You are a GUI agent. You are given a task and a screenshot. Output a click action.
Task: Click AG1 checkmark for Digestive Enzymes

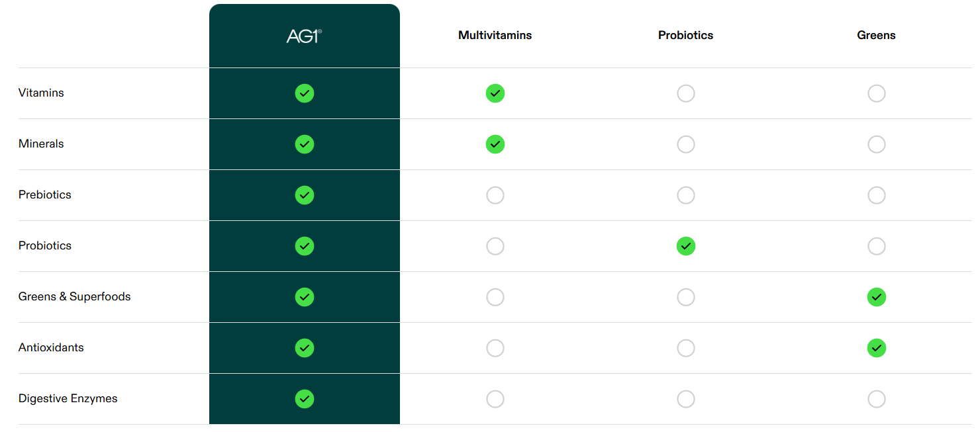(305, 399)
